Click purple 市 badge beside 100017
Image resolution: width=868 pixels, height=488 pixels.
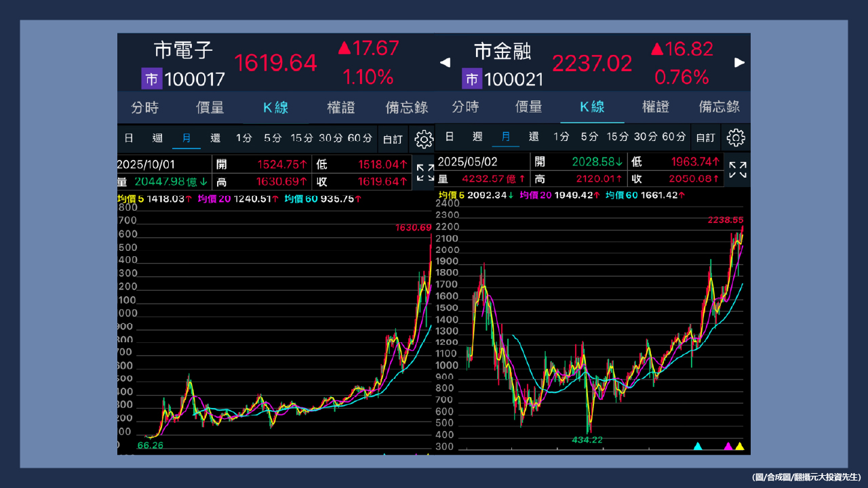(x=151, y=79)
